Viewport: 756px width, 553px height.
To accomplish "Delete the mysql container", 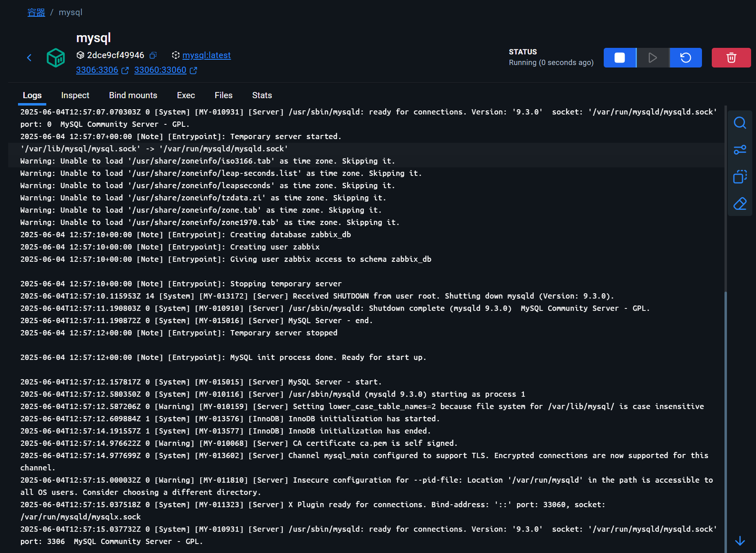I will click(731, 58).
